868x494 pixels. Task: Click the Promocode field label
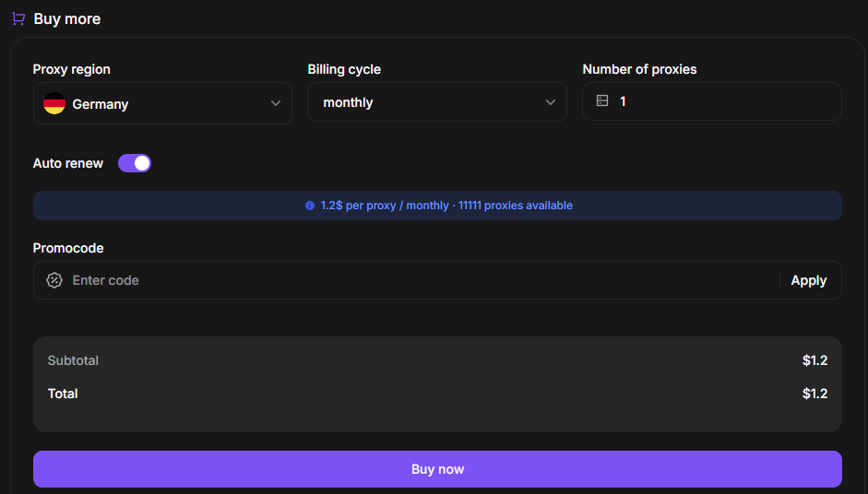click(x=68, y=248)
